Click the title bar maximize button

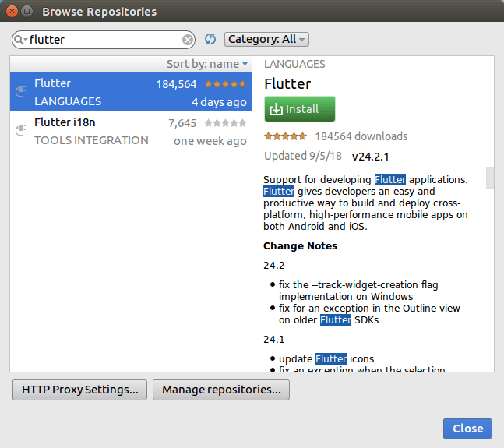27,12
